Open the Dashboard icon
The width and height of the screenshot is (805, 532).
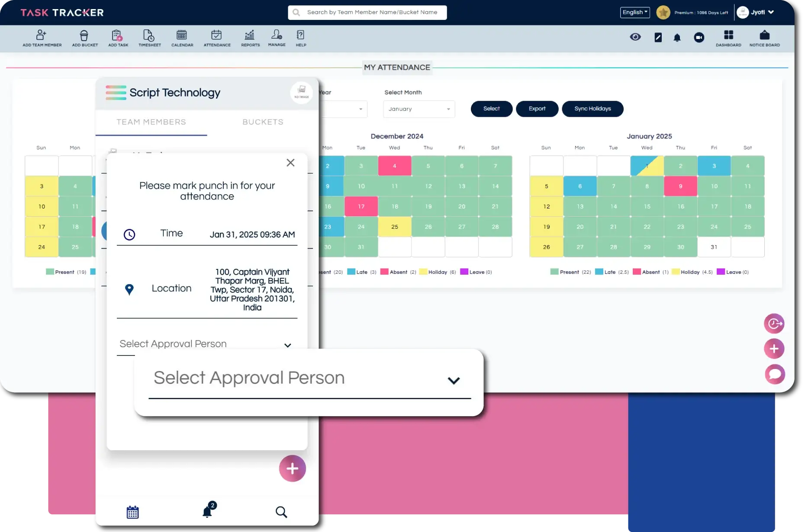728,38
